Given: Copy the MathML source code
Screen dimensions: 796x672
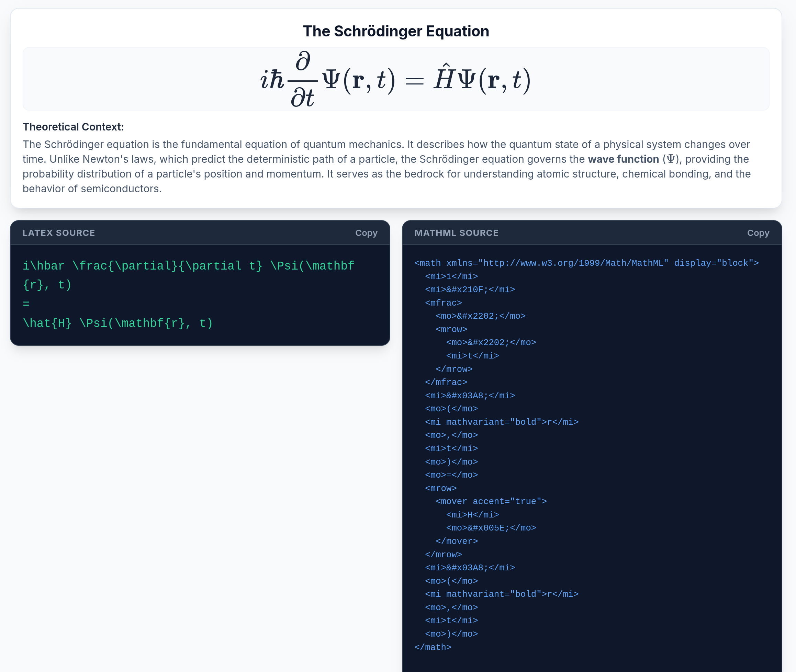Looking at the screenshot, I should tap(758, 233).
